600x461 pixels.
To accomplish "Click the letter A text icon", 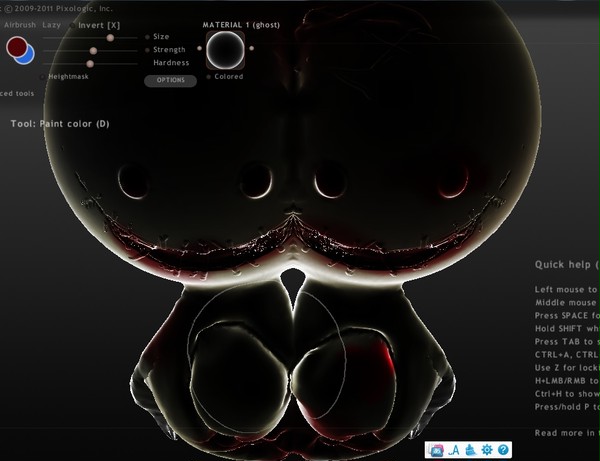I will 454,450.
